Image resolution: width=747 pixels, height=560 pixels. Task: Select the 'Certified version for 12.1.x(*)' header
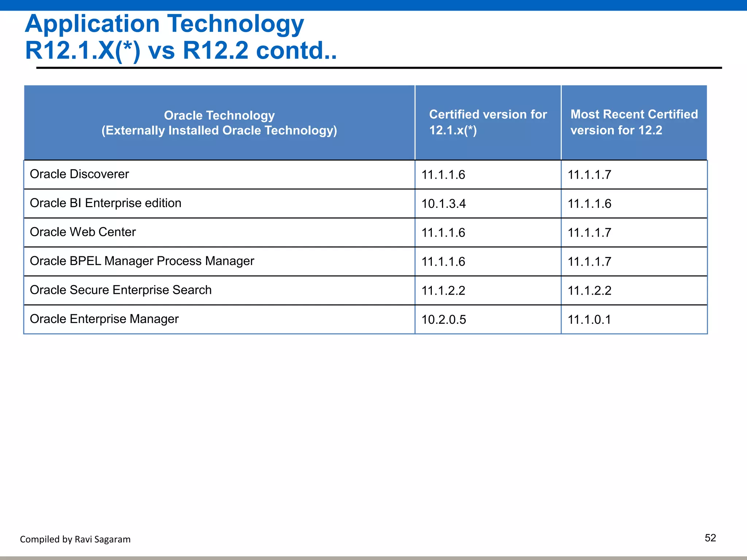click(488, 122)
